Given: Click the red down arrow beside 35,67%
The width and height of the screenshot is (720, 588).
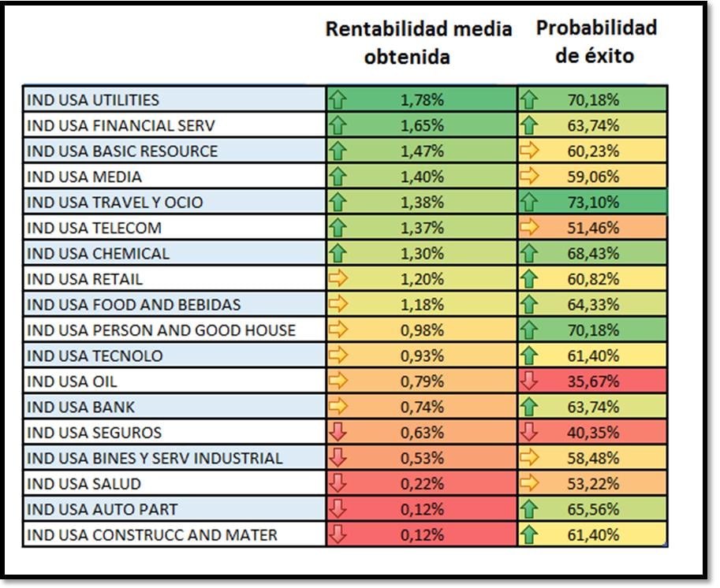Looking at the screenshot, I should coord(528,381).
